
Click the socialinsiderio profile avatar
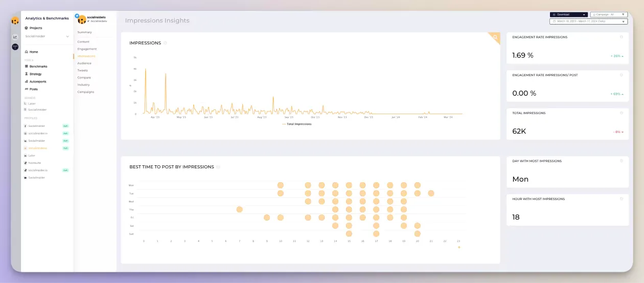tap(81, 19)
